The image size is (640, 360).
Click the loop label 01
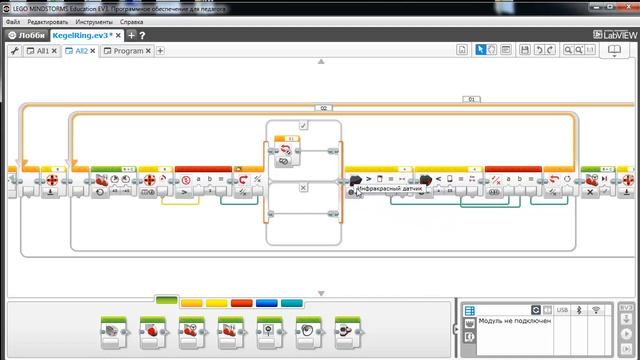(471, 99)
